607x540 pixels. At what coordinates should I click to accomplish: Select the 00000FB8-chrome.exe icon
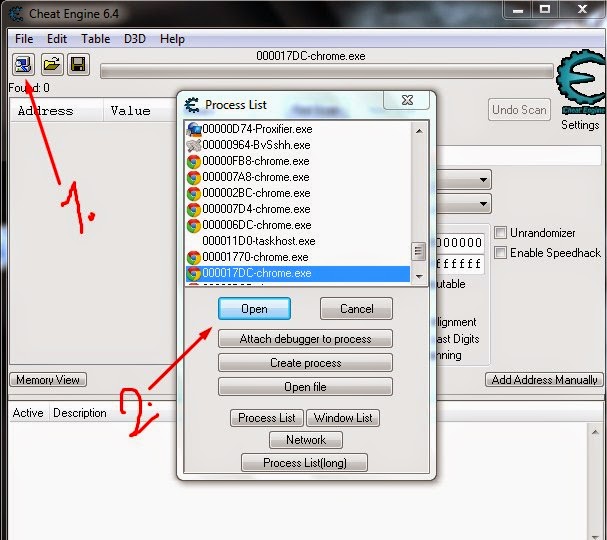click(x=194, y=161)
